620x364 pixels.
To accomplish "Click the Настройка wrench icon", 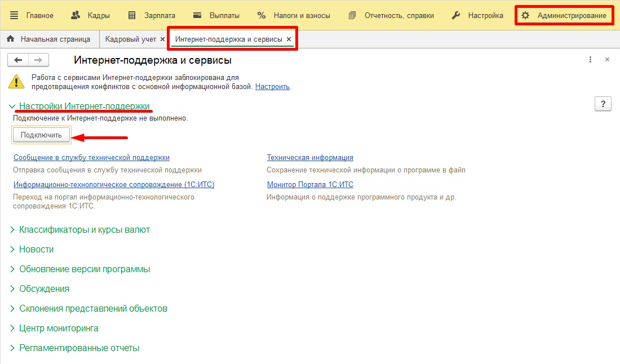I will [456, 15].
